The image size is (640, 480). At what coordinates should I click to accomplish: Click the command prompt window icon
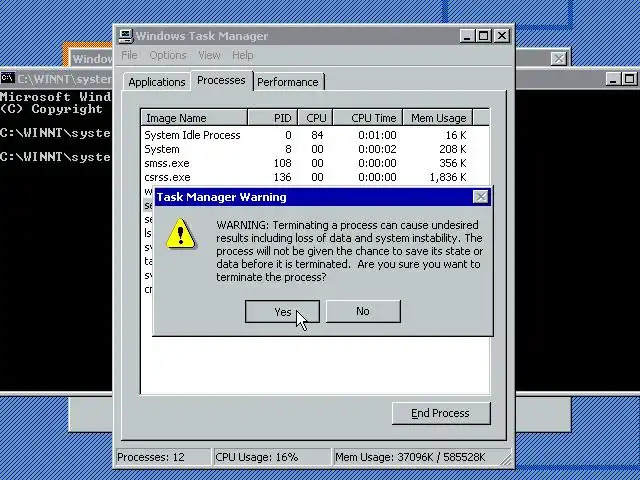[7, 78]
